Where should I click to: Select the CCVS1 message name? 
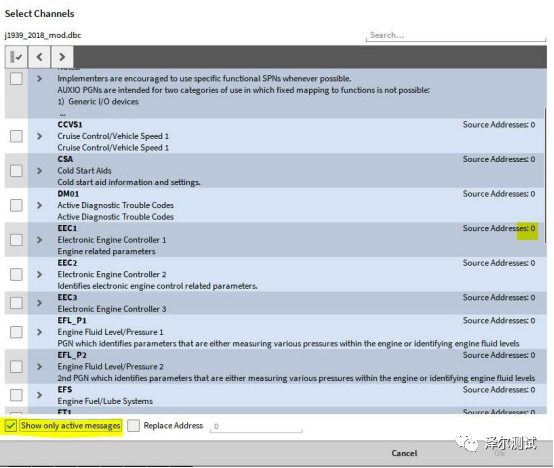70,125
